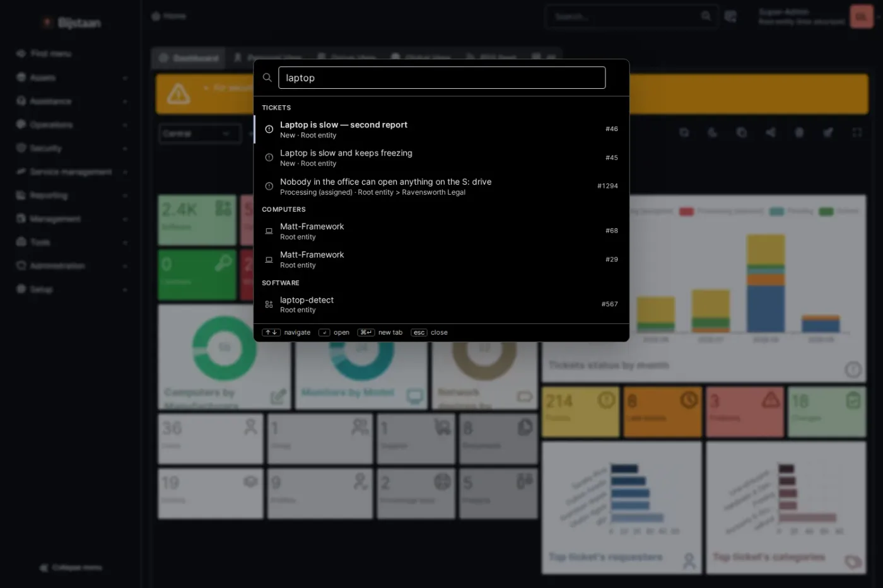Click the computer icon on result #68
The width and height of the screenshot is (883, 588).
[x=269, y=231]
